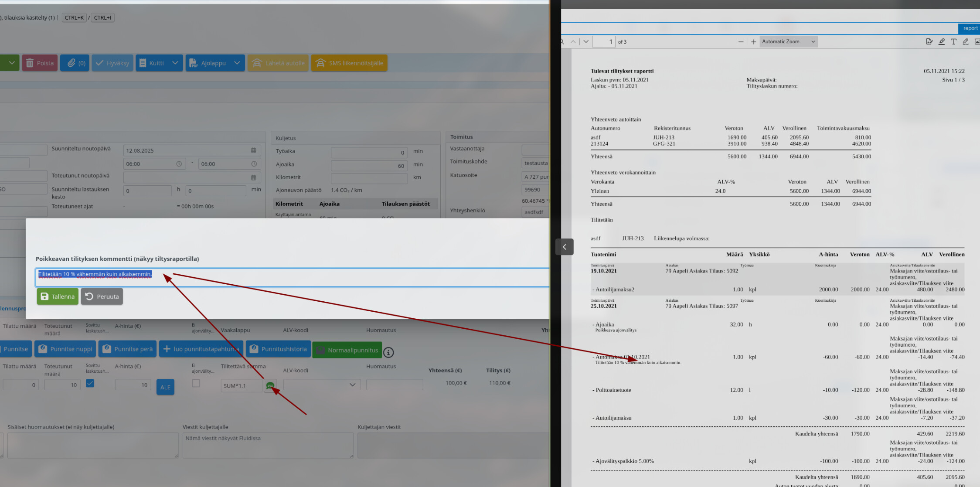Enable the Ei ajovälitys checkbox
This screenshot has width=980, height=487.
pos(196,383)
